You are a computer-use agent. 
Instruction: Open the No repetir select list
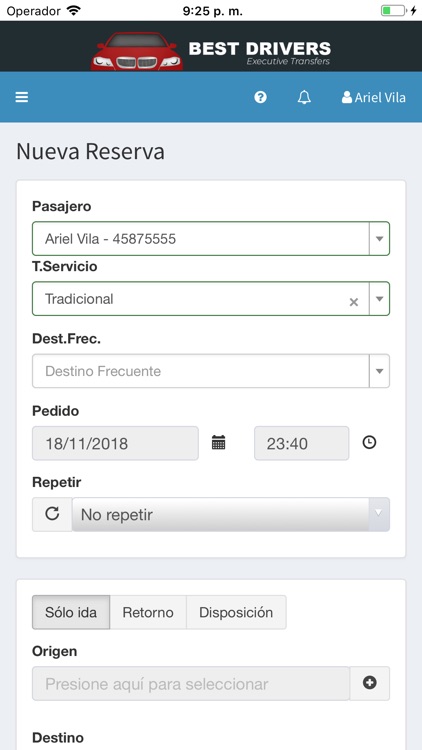[x=231, y=514]
